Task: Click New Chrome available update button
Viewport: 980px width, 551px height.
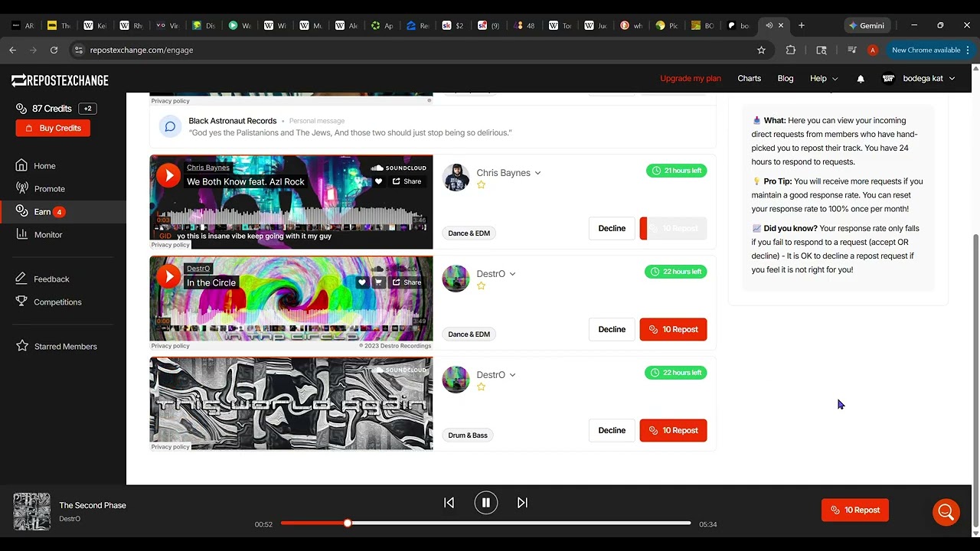Action: pyautogui.click(x=929, y=50)
